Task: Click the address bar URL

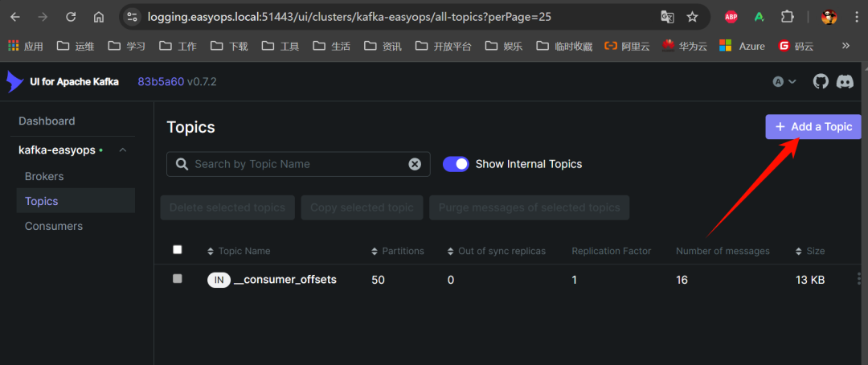Action: click(350, 17)
